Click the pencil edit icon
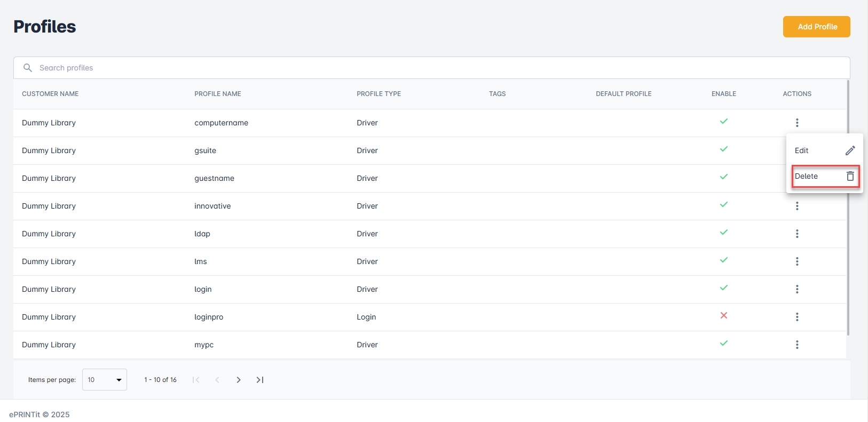The image size is (868, 422). 850,151
